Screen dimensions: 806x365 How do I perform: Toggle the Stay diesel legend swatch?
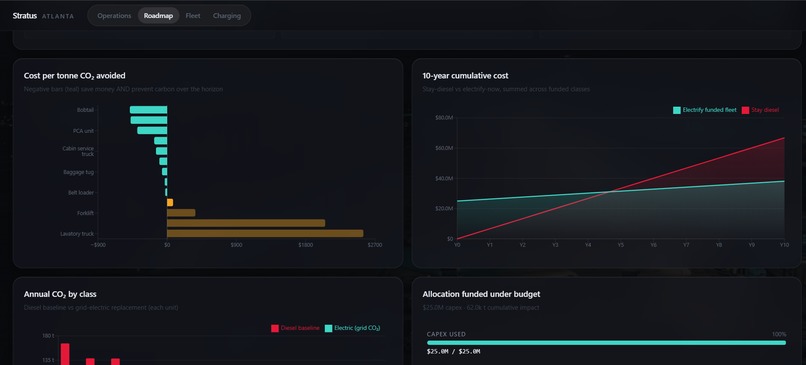[x=745, y=110]
